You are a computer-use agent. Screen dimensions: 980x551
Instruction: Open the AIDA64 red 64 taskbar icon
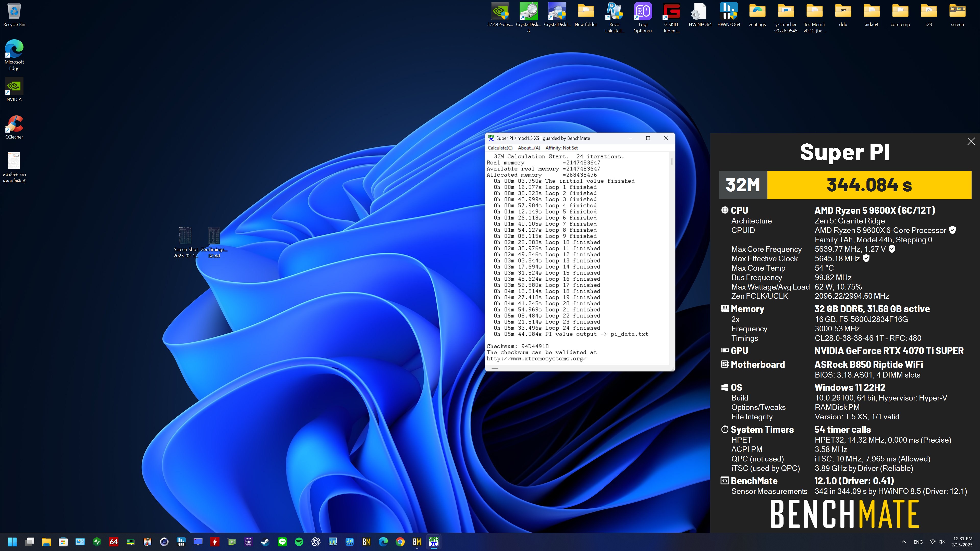114,542
